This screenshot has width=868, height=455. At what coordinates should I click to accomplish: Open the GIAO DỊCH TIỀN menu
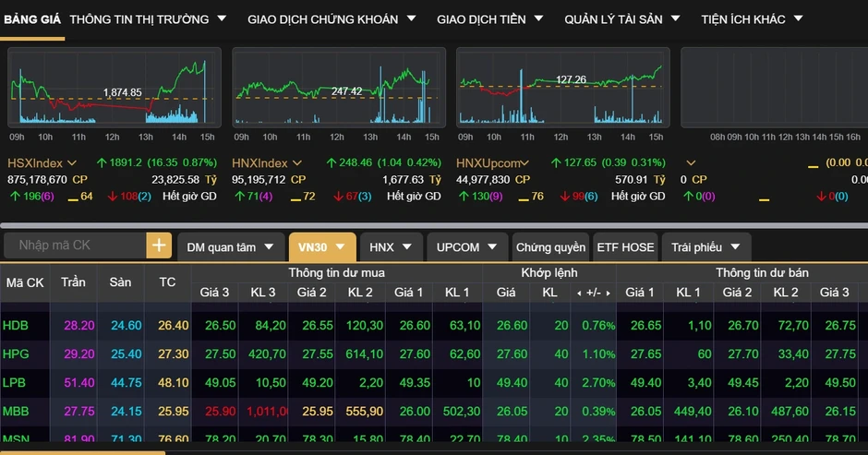click(489, 19)
